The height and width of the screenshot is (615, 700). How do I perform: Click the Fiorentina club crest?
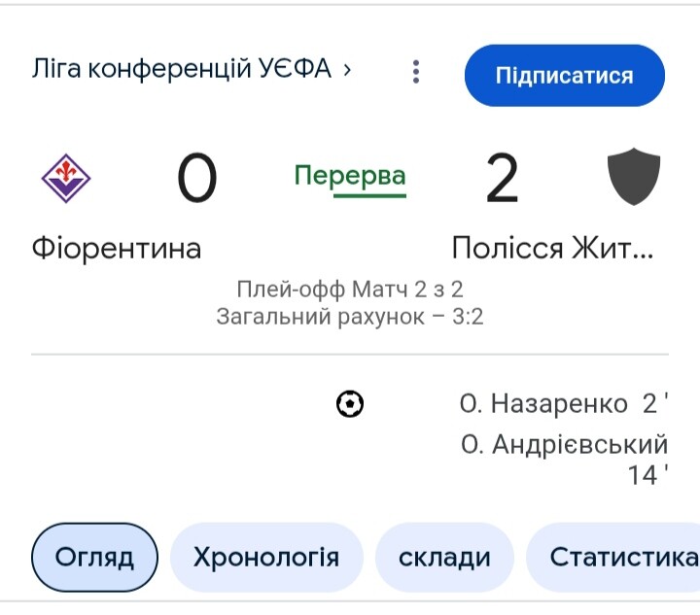point(66,179)
